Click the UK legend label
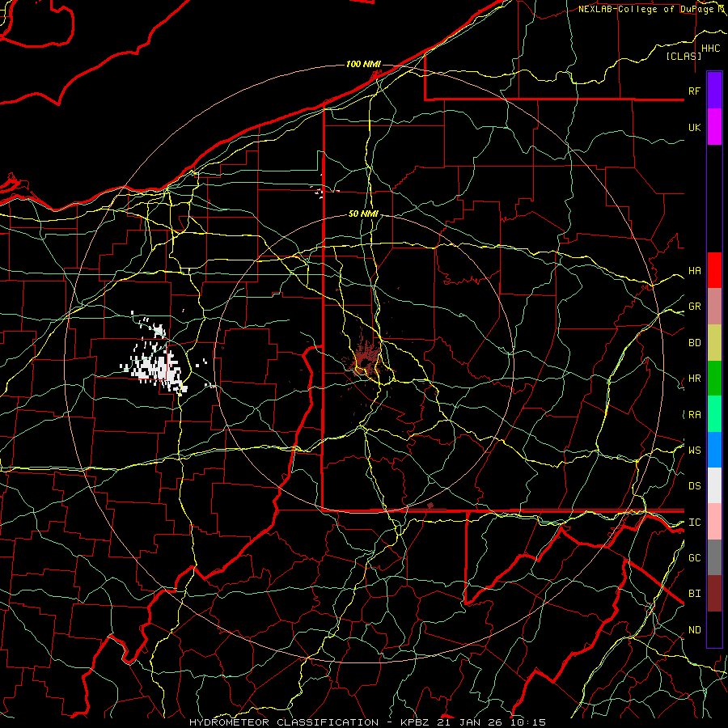Screen dimensions: 728x728 pos(694,127)
